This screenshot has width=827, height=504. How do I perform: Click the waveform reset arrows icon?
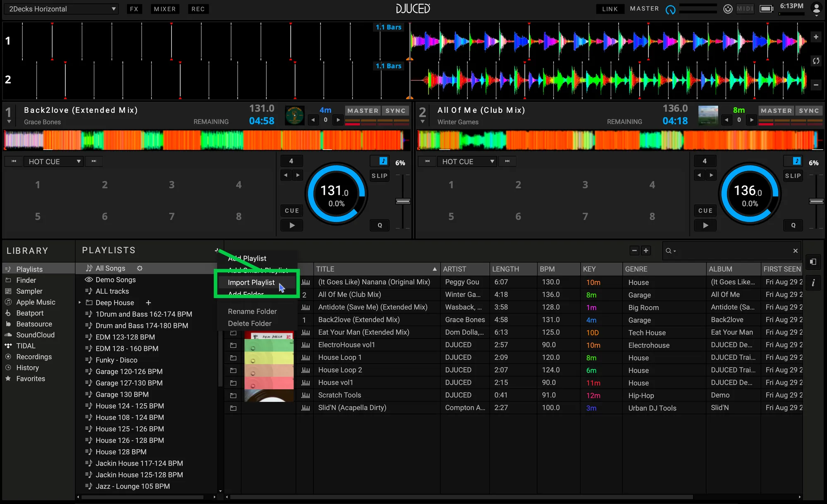[x=816, y=61]
